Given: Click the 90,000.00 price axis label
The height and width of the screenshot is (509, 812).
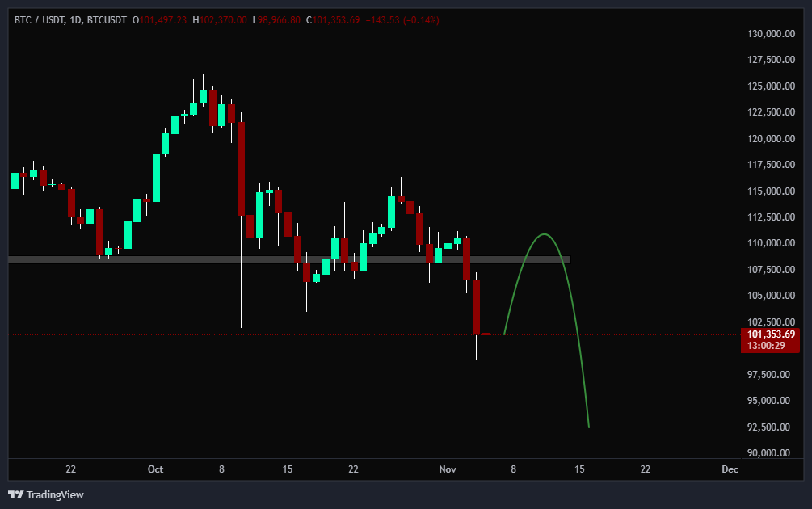Looking at the screenshot, I should pos(769,452).
